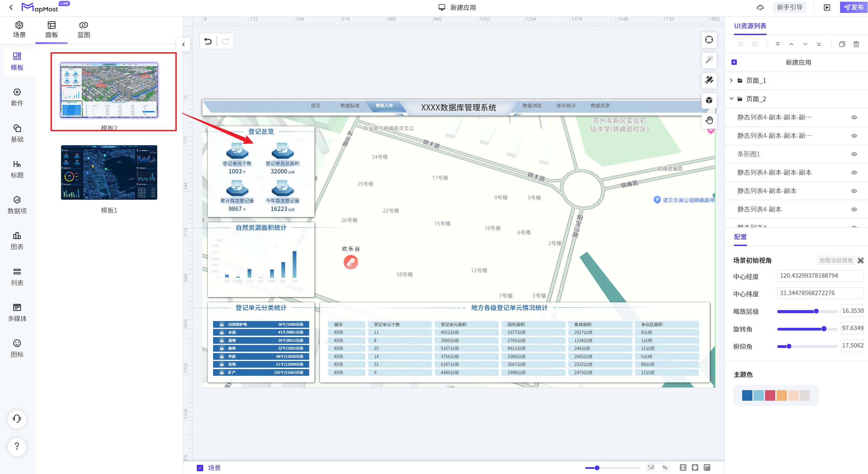This screenshot has width=868, height=474.
Task: Publish the app with 发布 button
Action: [x=854, y=7]
